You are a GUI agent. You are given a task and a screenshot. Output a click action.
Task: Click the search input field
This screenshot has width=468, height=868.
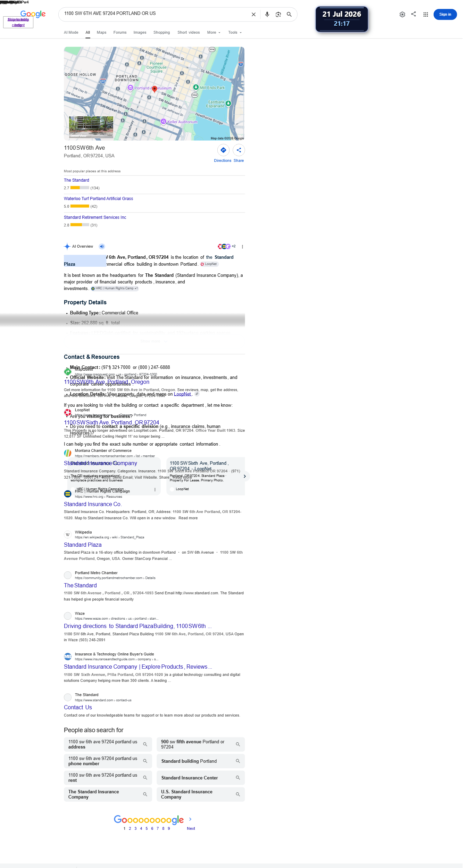(x=155, y=14)
